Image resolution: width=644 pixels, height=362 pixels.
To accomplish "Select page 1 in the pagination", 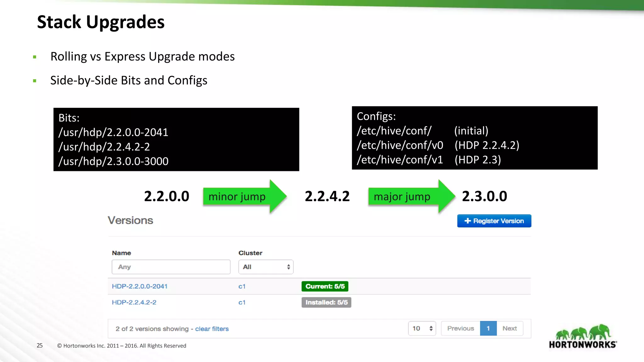I will pyautogui.click(x=488, y=328).
